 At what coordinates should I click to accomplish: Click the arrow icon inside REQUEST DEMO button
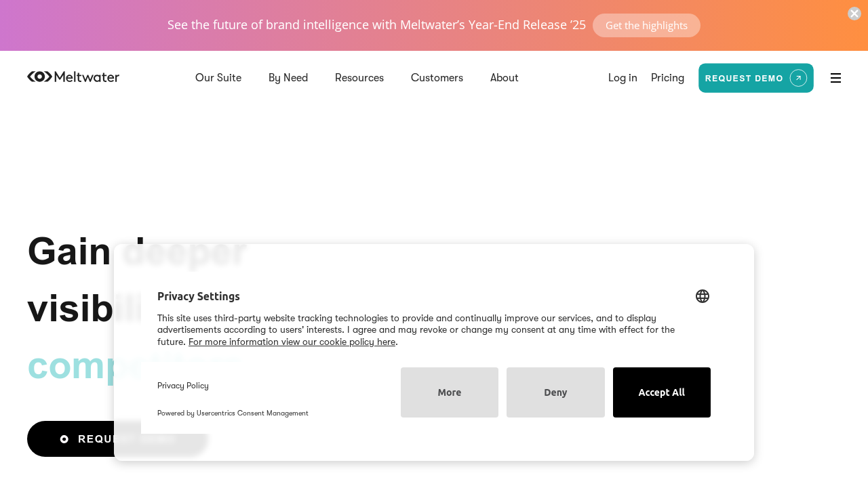coord(799,77)
